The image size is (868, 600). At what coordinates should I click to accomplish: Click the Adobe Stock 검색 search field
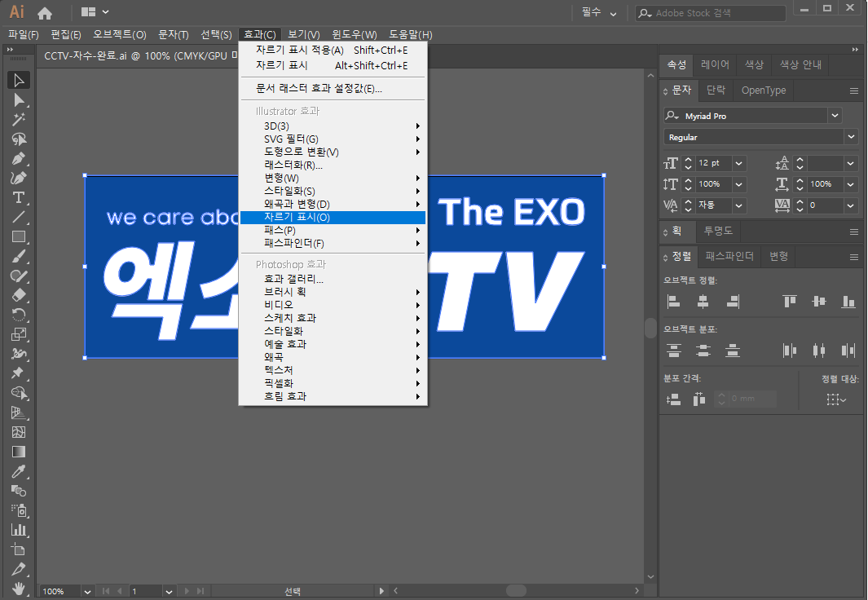coord(711,13)
